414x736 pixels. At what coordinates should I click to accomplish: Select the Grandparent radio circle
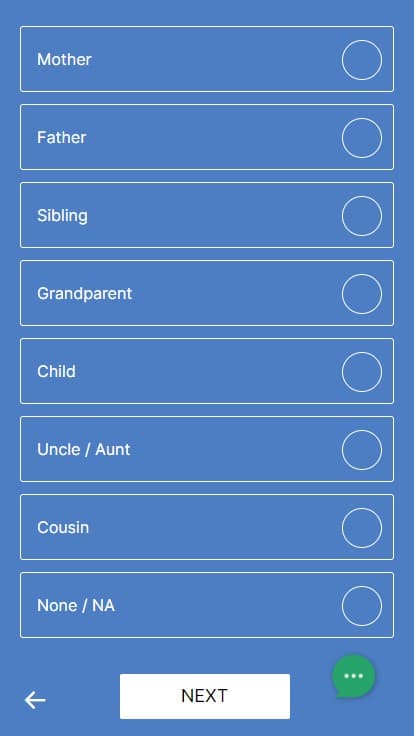(x=361, y=293)
